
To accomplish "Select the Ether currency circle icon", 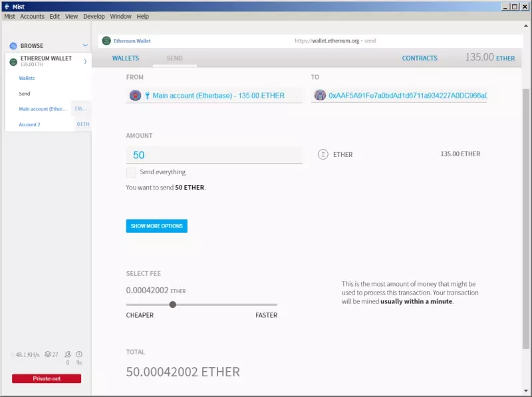I will [x=323, y=154].
